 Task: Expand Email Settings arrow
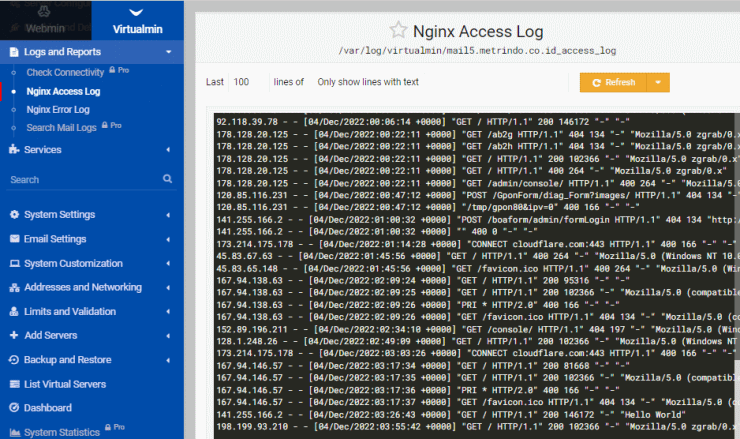tap(168, 239)
